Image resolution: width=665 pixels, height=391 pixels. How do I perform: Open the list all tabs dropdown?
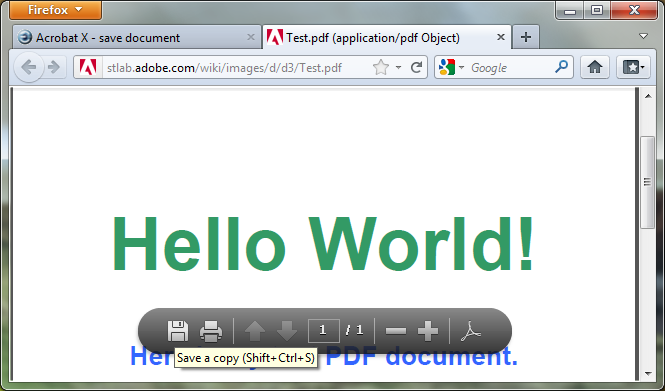click(x=643, y=36)
